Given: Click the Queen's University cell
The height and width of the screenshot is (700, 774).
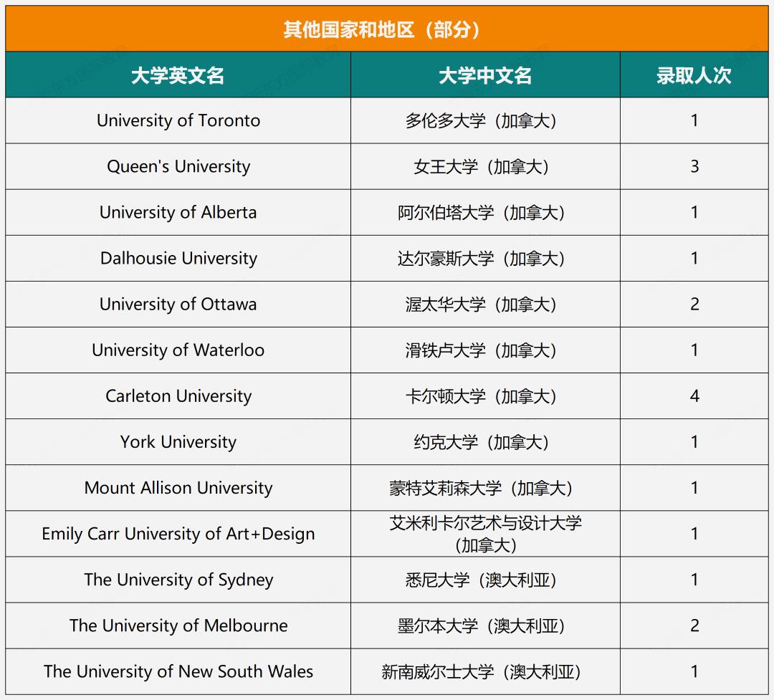Looking at the screenshot, I should point(178,166).
